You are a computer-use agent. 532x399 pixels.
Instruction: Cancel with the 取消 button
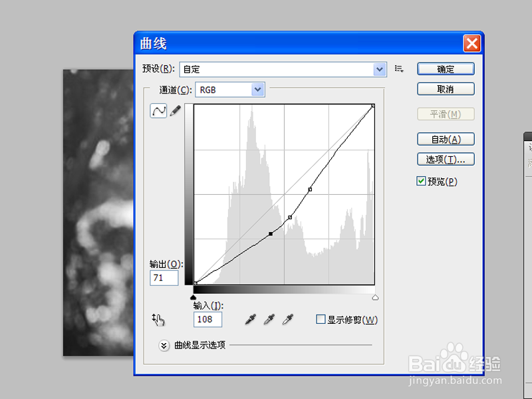pos(446,89)
